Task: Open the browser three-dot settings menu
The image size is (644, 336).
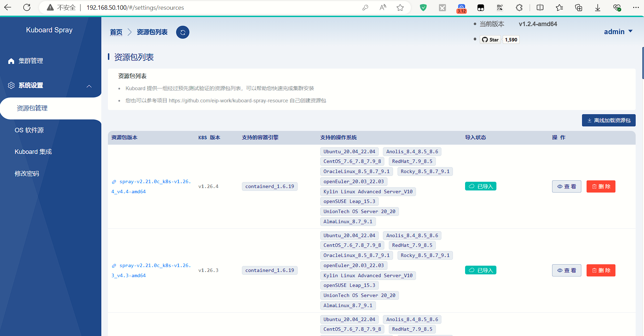Action: click(636, 8)
